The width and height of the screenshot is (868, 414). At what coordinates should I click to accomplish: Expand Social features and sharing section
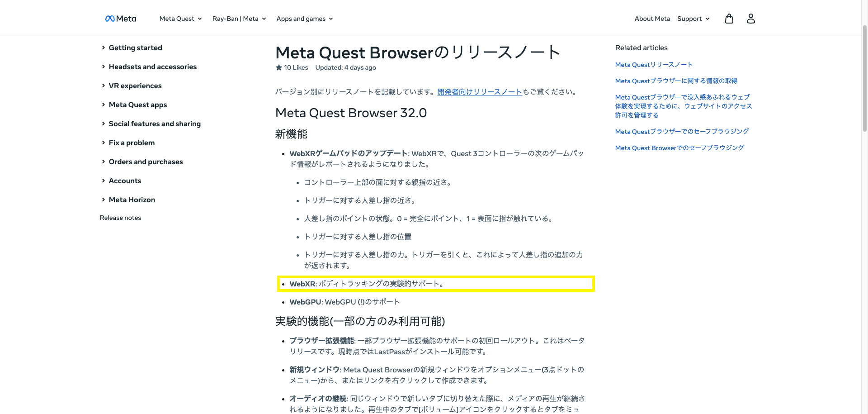click(x=151, y=124)
